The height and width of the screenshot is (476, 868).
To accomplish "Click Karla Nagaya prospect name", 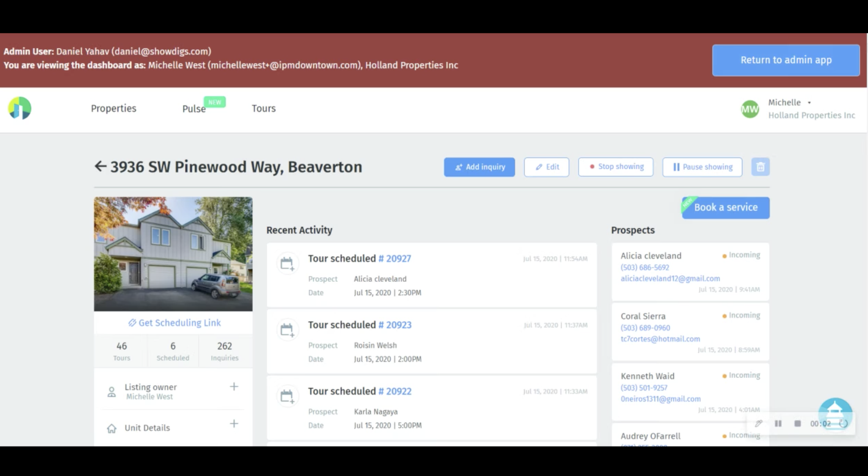I will [x=376, y=412].
